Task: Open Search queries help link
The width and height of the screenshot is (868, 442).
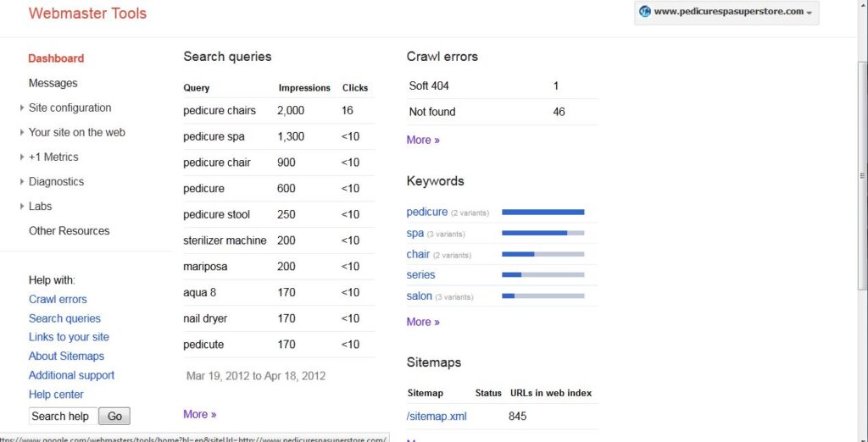Action: pos(64,318)
